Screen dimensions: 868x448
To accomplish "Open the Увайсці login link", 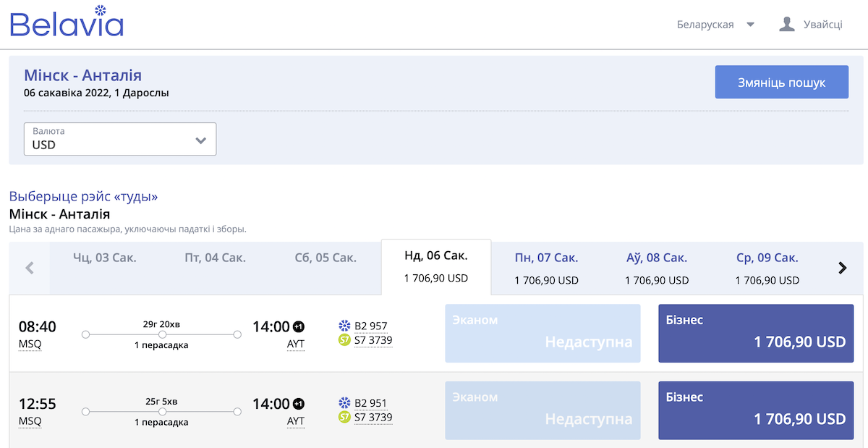I will 822,25.
